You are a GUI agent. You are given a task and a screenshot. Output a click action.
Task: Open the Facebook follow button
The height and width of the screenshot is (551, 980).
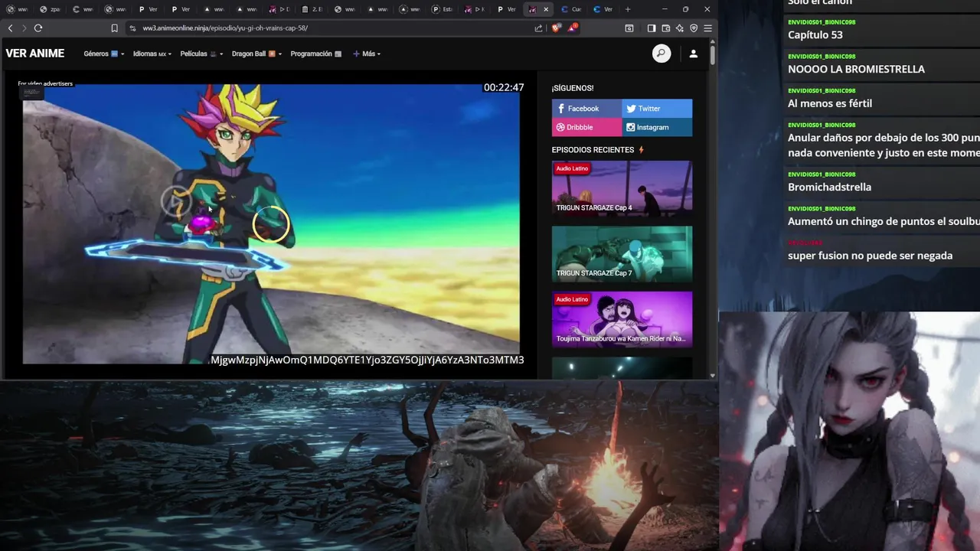586,109
